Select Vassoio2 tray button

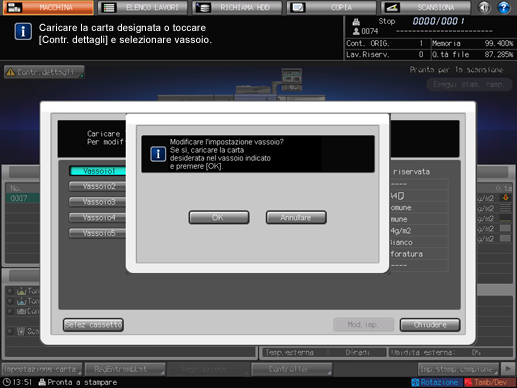coord(98,186)
